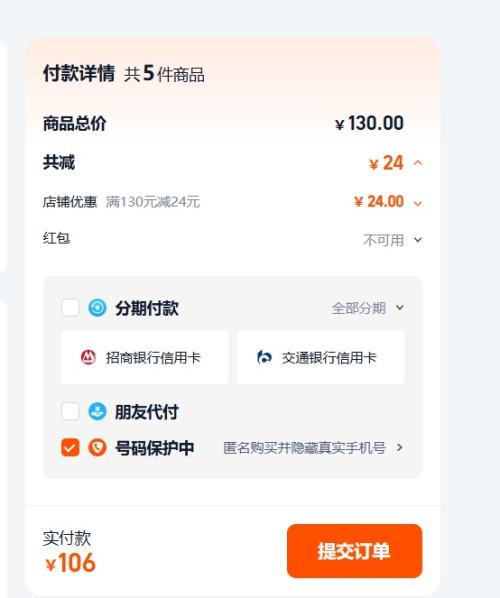Click the 匿名购买并隐藏真实手机号 link

[304, 448]
